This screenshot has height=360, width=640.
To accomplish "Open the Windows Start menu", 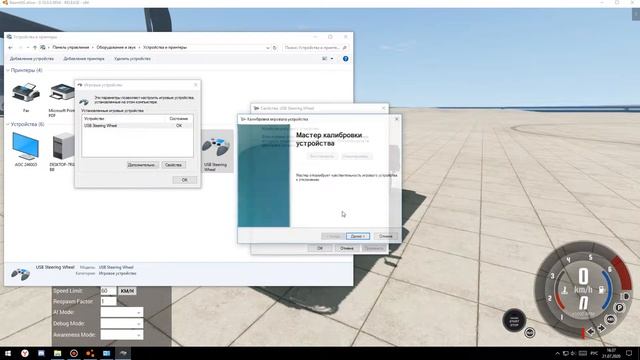I will tap(8, 353).
